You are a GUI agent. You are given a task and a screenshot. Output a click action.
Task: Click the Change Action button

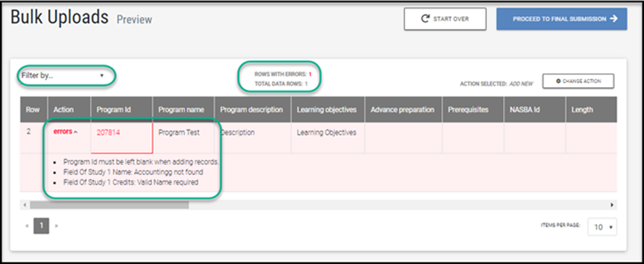578,81
